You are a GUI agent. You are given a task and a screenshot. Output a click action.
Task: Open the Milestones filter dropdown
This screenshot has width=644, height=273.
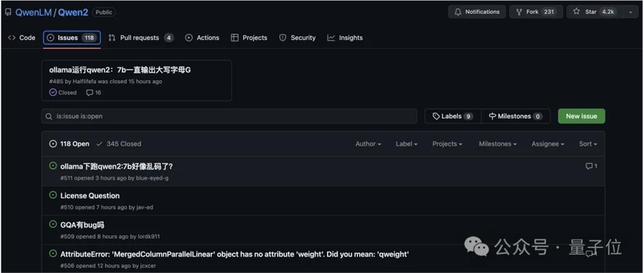point(498,144)
